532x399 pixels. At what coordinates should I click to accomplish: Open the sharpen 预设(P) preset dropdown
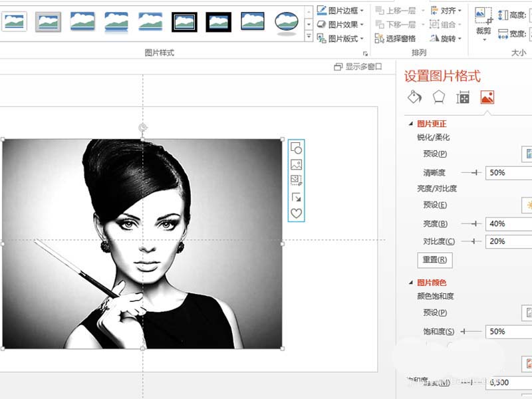527,154
